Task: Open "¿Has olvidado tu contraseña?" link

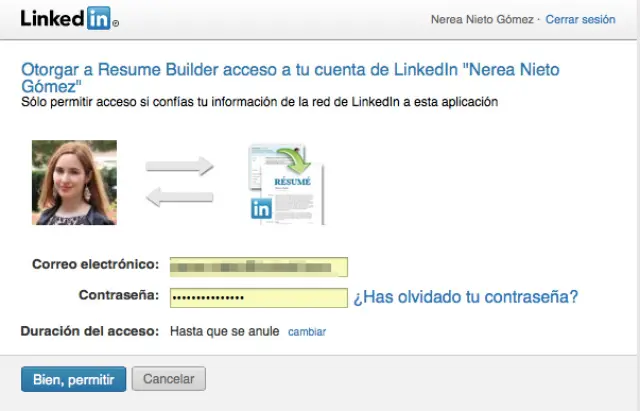Action: [465, 297]
